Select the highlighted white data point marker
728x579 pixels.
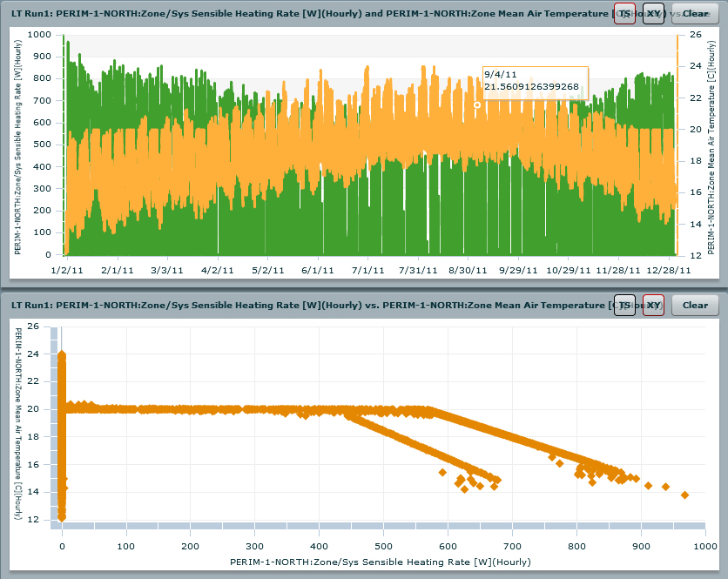tap(477, 104)
